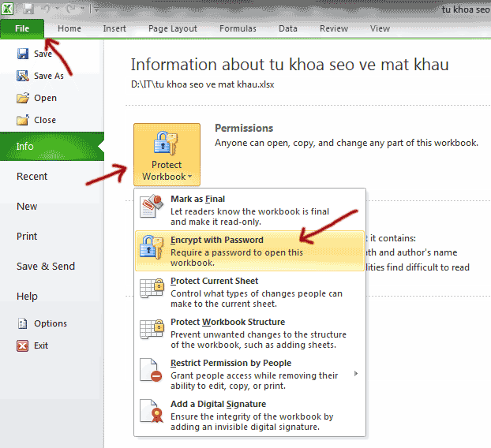
Task: Show the Recent files list
Action: click(32, 177)
